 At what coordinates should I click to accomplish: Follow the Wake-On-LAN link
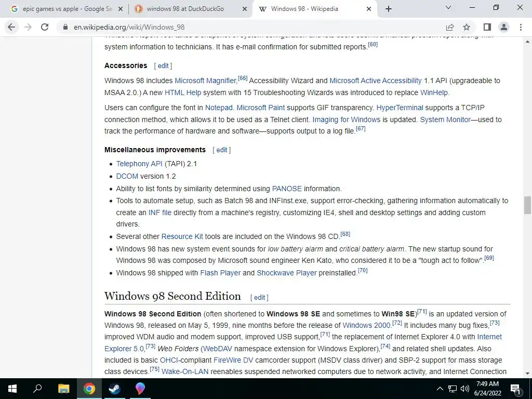(x=185, y=372)
